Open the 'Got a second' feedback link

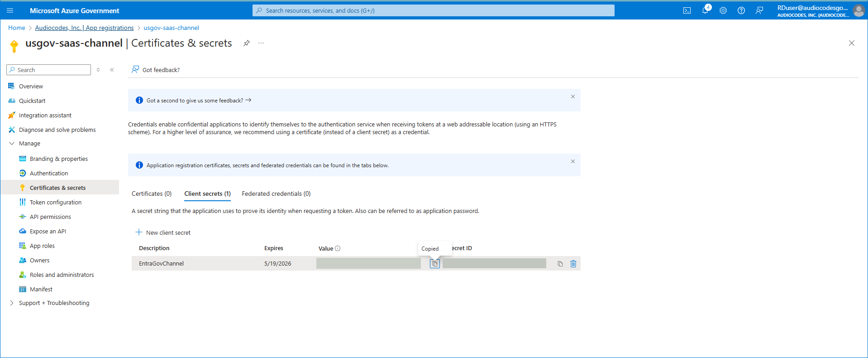click(x=199, y=101)
